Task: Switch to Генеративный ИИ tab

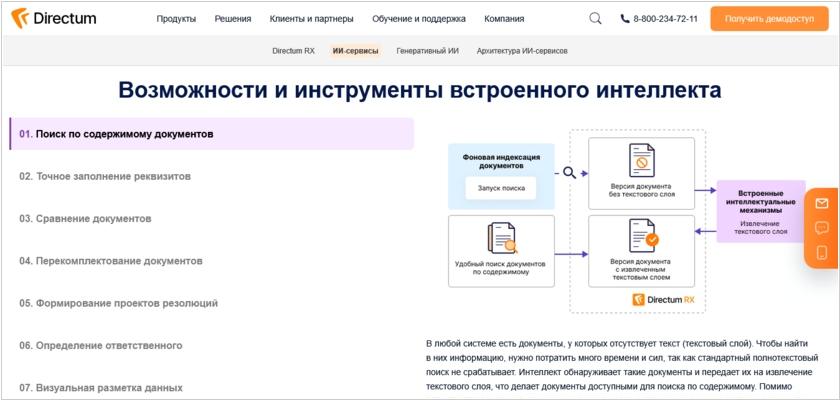Action: pyautogui.click(x=428, y=51)
